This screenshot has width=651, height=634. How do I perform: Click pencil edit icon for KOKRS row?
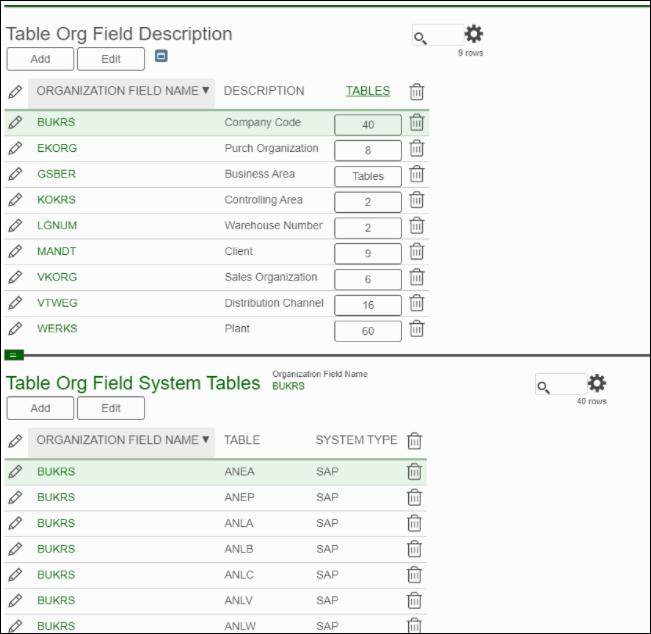pyautogui.click(x=15, y=200)
